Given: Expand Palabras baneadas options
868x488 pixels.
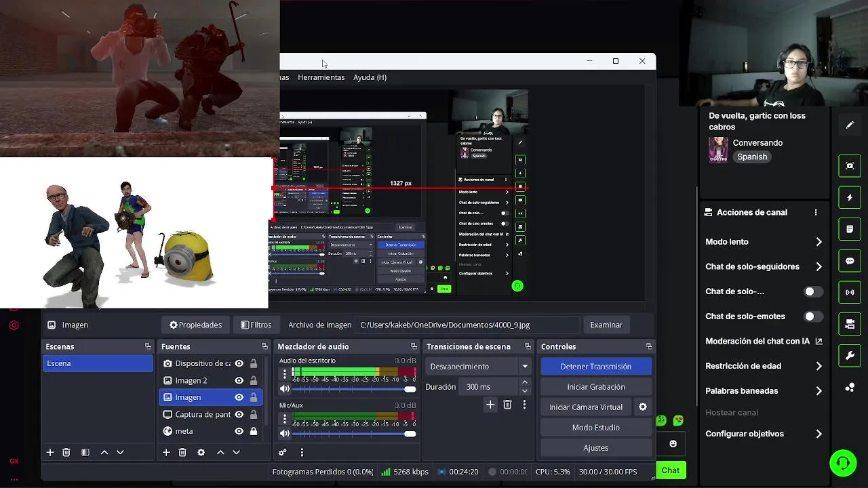Looking at the screenshot, I should tap(818, 391).
